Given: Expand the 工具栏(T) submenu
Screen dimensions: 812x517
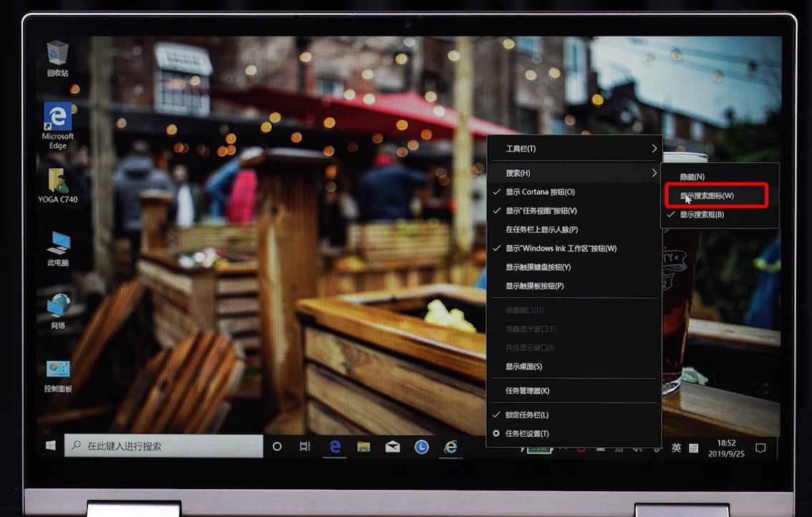Looking at the screenshot, I should click(x=573, y=149).
